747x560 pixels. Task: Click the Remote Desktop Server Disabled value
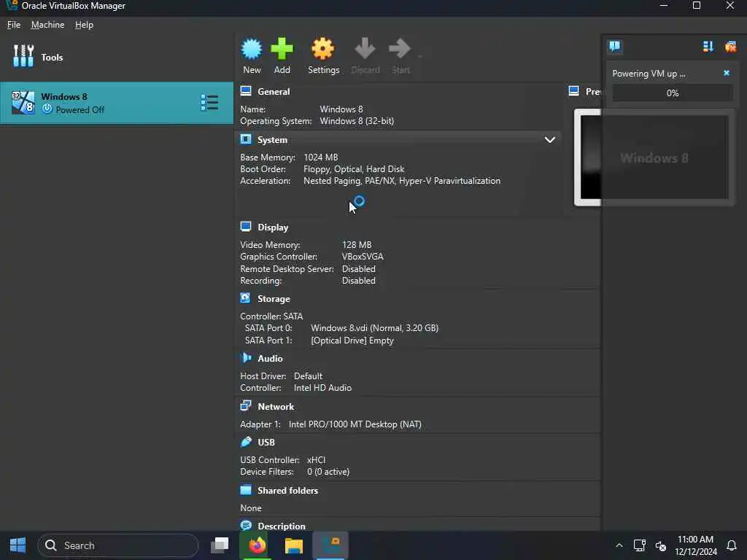pyautogui.click(x=359, y=269)
